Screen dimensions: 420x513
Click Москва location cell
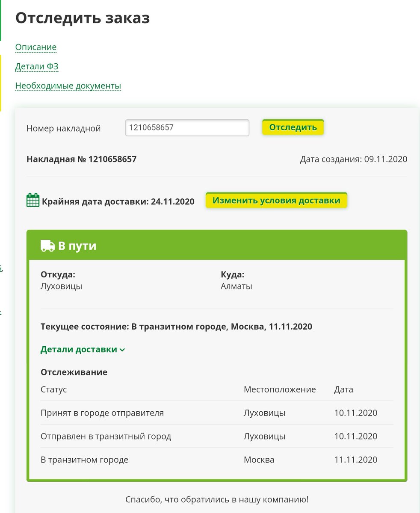point(259,460)
